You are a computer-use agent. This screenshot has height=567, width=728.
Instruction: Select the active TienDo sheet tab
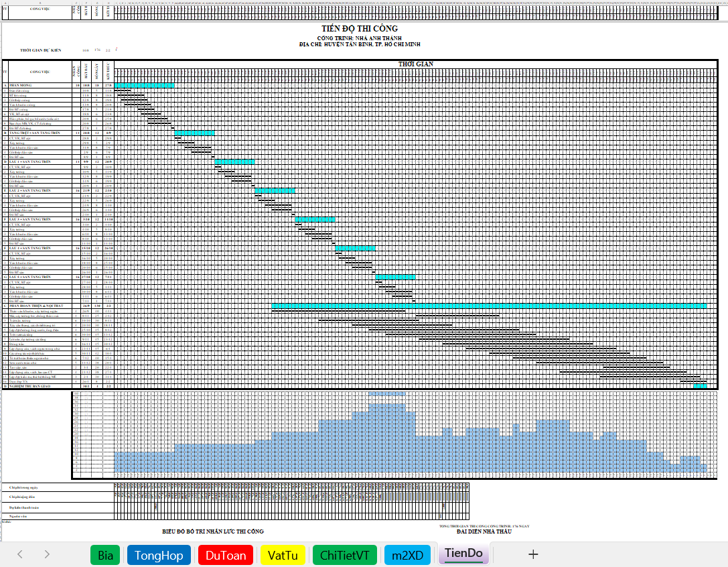tap(463, 554)
